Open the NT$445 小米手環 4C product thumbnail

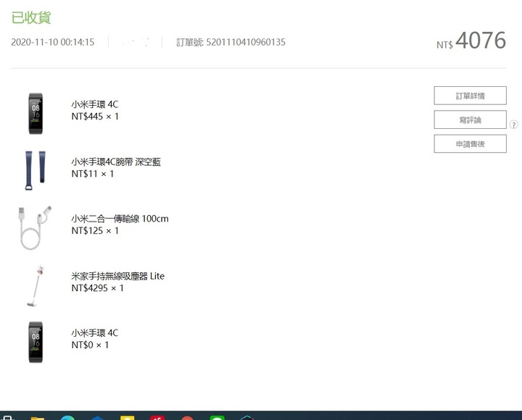[36, 113]
